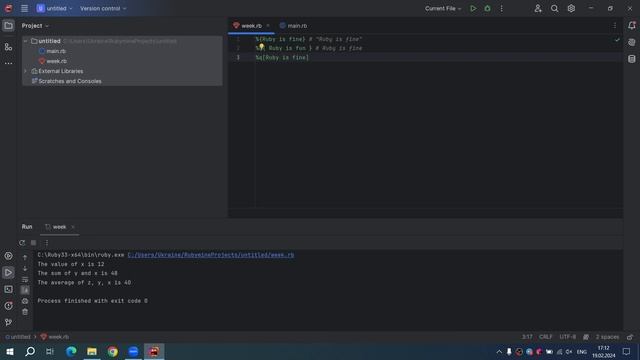This screenshot has width=640, height=360.
Task: Click the inspections green checkmark widget
Action: 617,40
